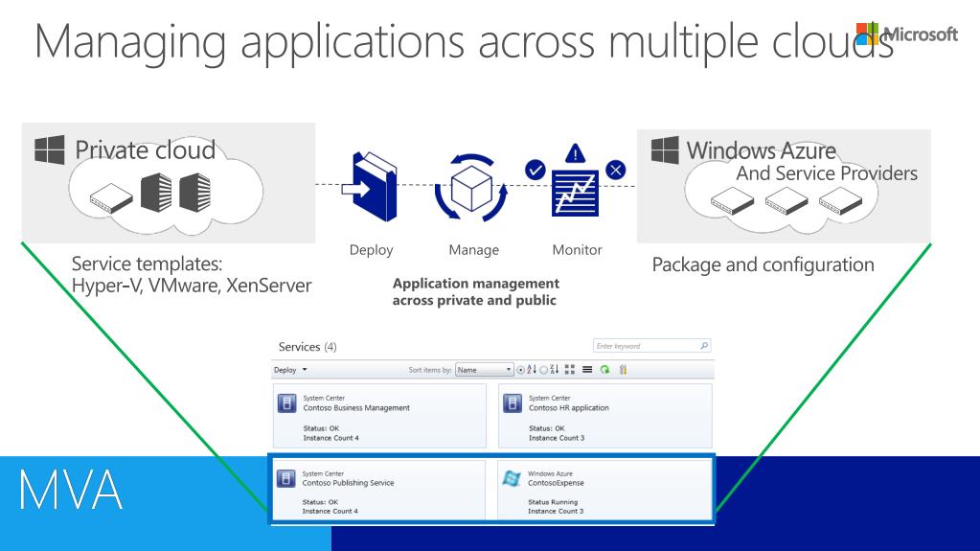Click 'Status: Running' on ContosoExpense tile
Screen dimensions: 980x551
click(x=553, y=501)
